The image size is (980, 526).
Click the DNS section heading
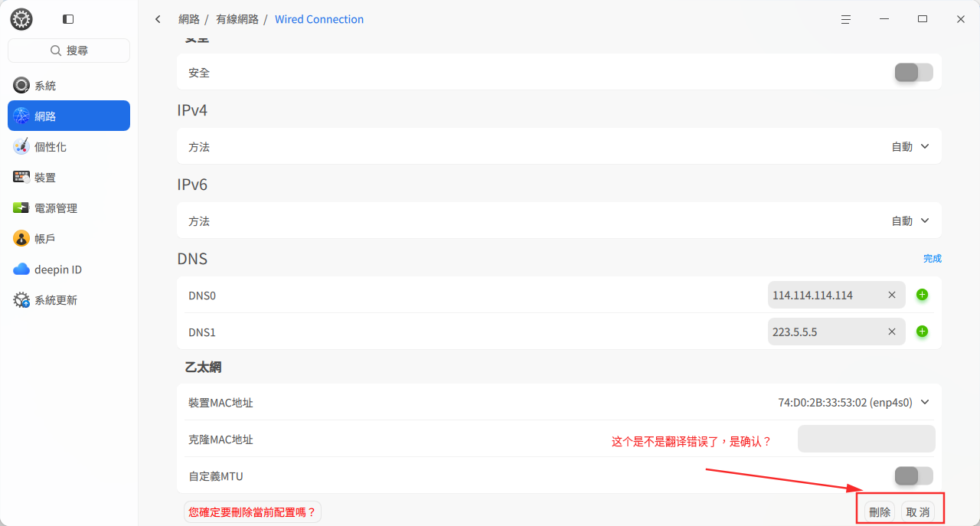(192, 259)
